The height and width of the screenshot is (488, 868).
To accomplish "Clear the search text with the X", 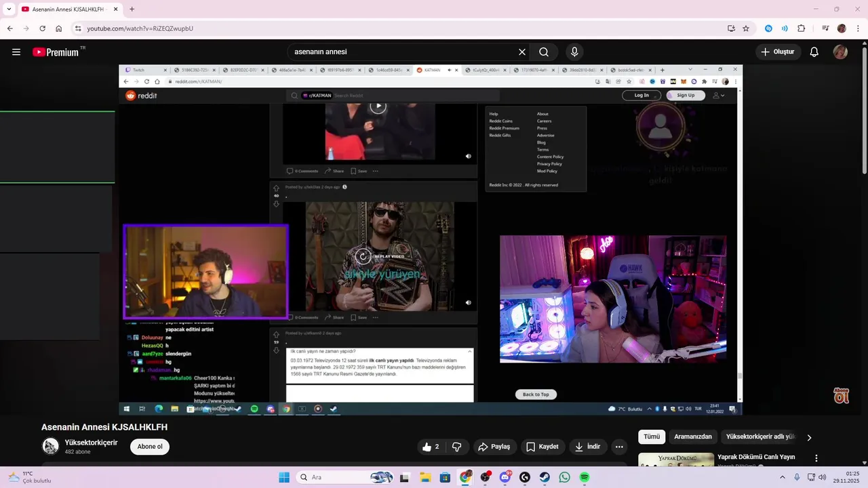I will (x=522, y=52).
